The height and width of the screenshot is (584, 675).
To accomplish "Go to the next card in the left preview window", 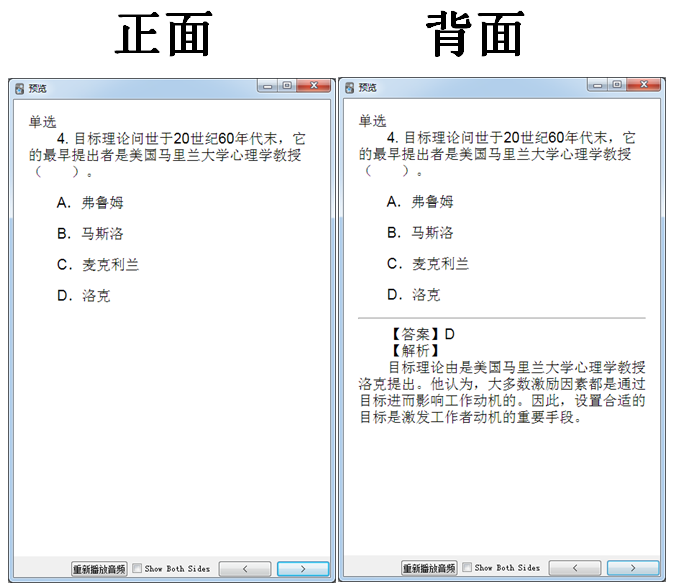I will tap(303, 569).
